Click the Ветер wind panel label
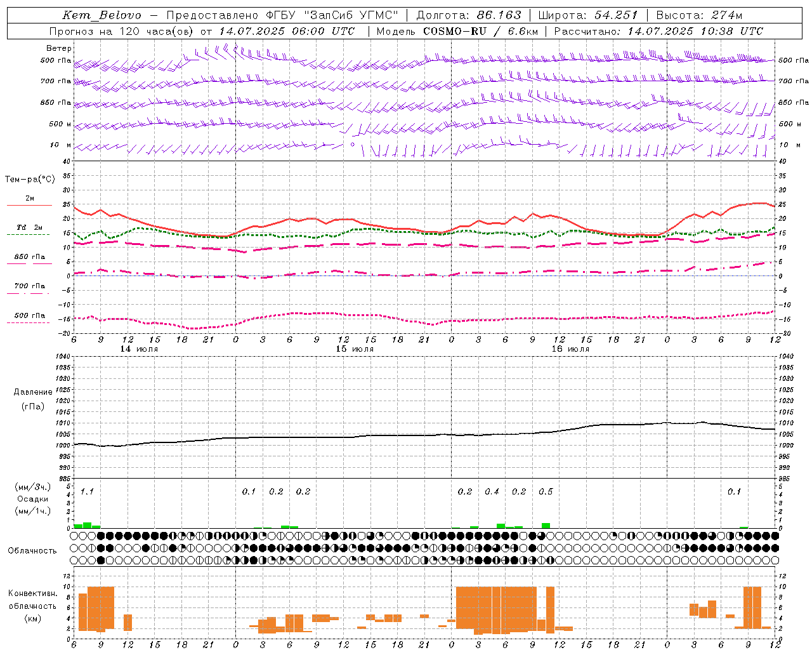 click(x=59, y=48)
